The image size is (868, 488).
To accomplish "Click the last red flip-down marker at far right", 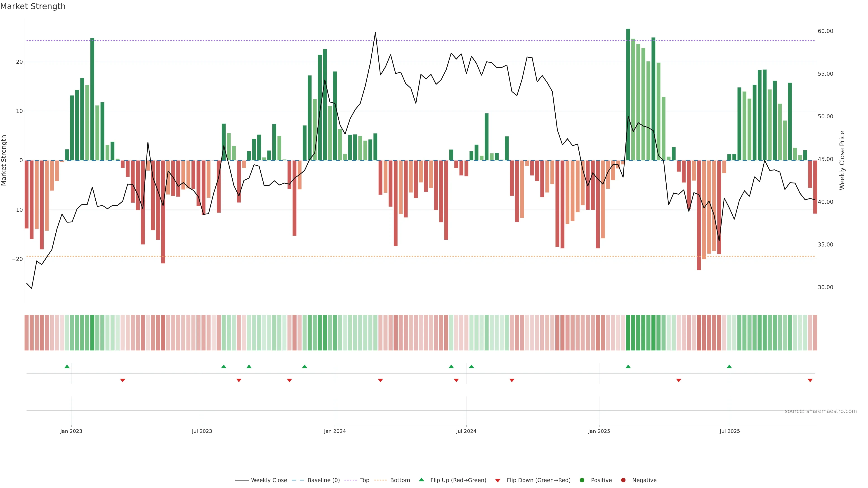I will (810, 380).
